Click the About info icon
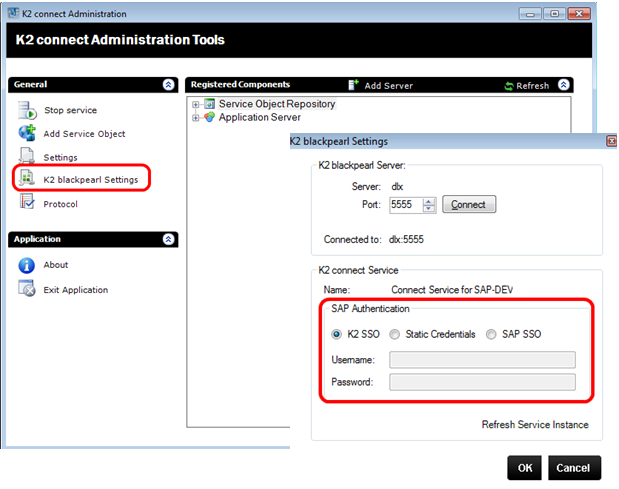 tap(26, 265)
